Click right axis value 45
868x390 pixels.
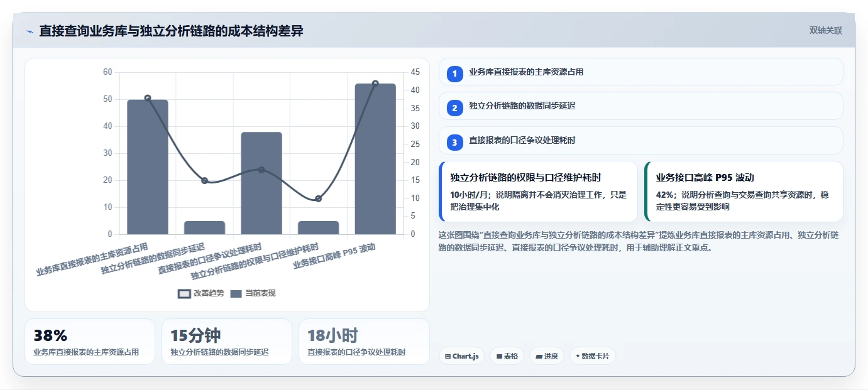tap(415, 72)
